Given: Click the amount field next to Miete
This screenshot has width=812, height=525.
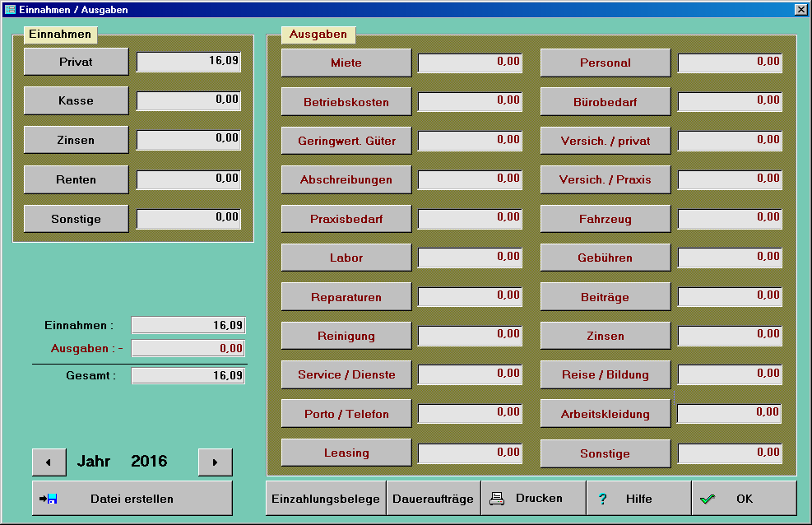Looking at the screenshot, I should [x=469, y=62].
